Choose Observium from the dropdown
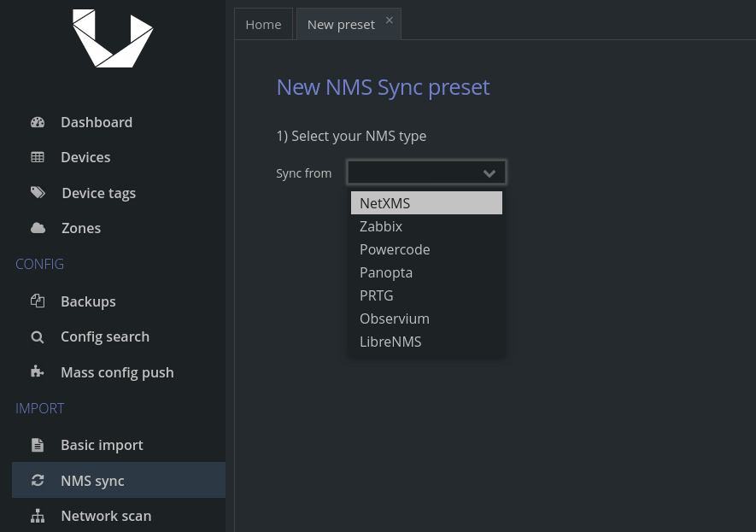The image size is (756, 532). pyautogui.click(x=426, y=319)
